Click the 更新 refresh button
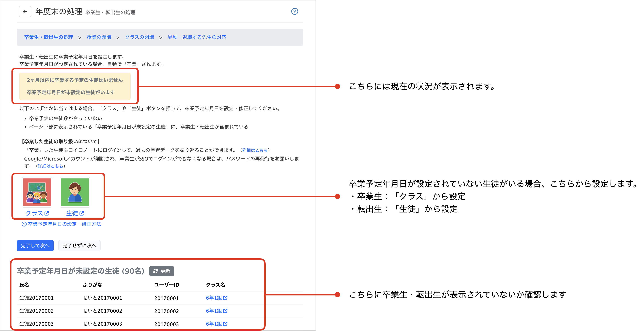644x331 pixels. (161, 271)
